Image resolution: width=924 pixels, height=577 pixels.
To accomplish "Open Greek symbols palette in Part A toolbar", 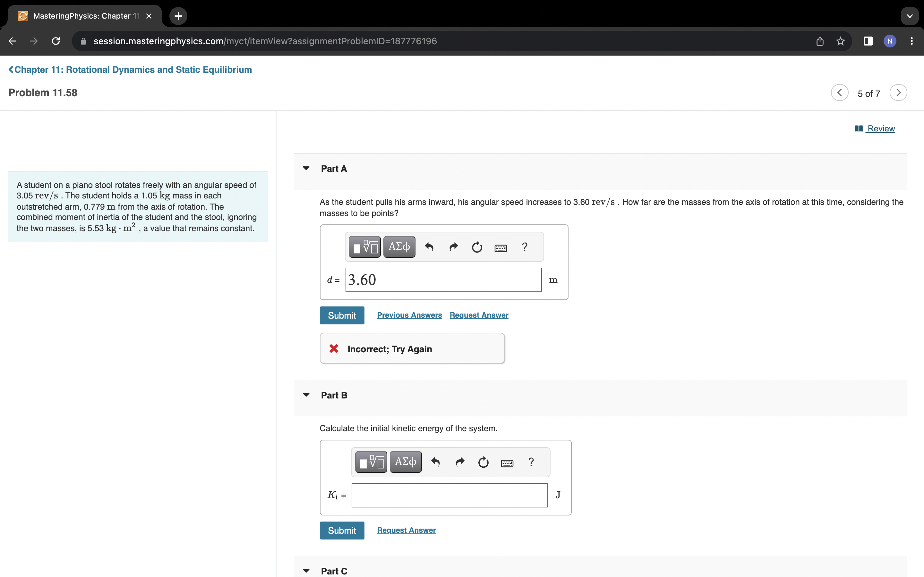I will click(x=399, y=247).
